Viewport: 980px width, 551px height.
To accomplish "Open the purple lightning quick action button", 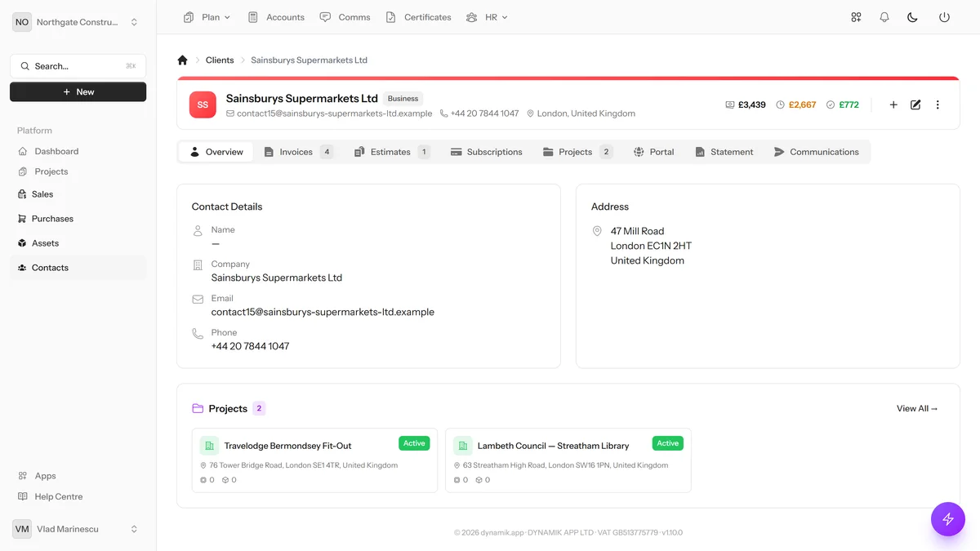I will tap(948, 519).
